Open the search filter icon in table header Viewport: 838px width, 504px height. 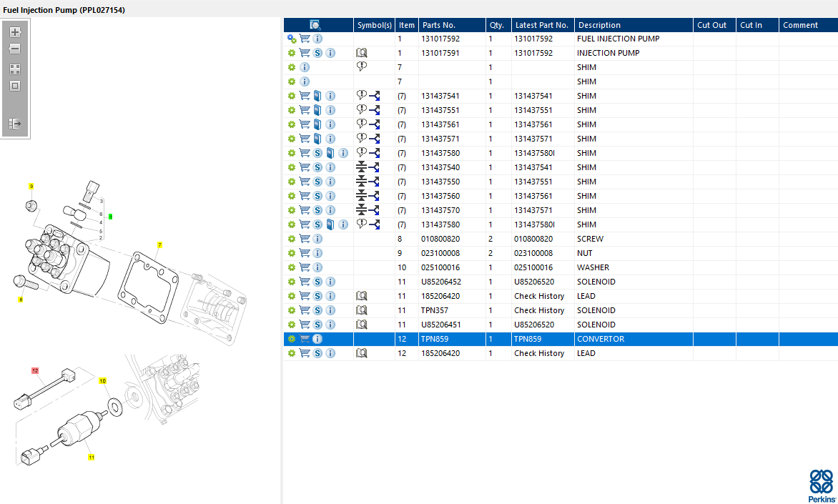pyautogui.click(x=315, y=25)
